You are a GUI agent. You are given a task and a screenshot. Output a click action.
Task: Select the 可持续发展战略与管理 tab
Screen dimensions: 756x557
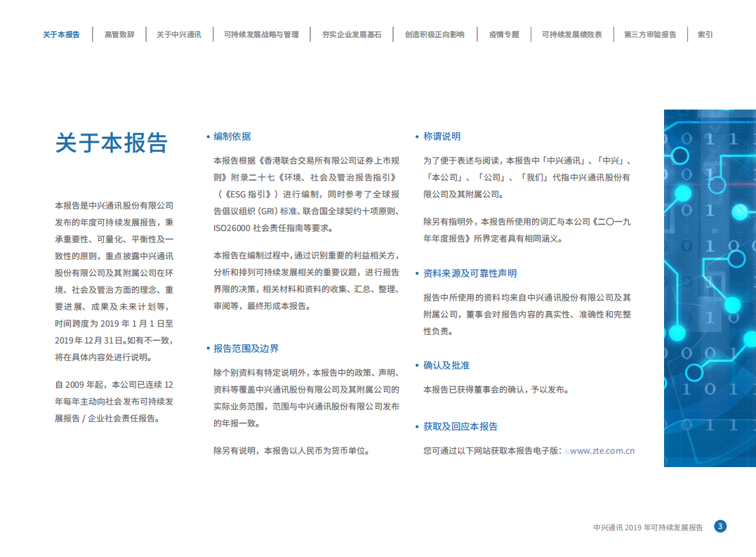[x=262, y=33]
